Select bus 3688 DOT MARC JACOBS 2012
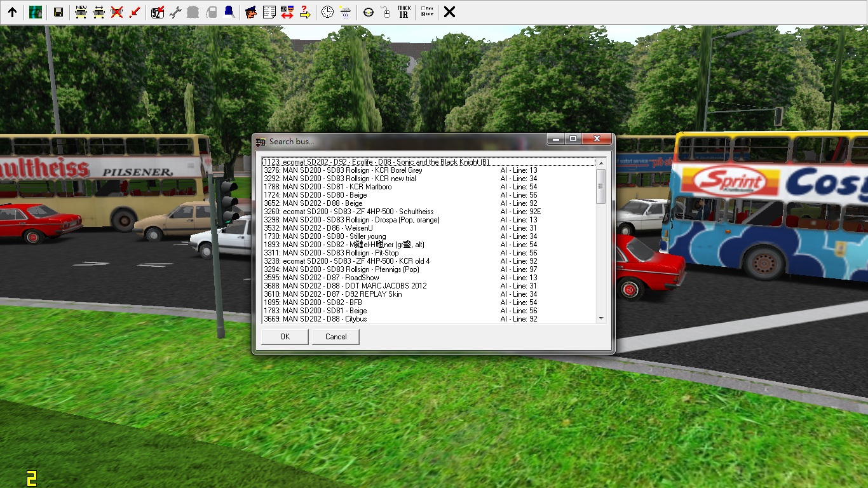 point(355,286)
